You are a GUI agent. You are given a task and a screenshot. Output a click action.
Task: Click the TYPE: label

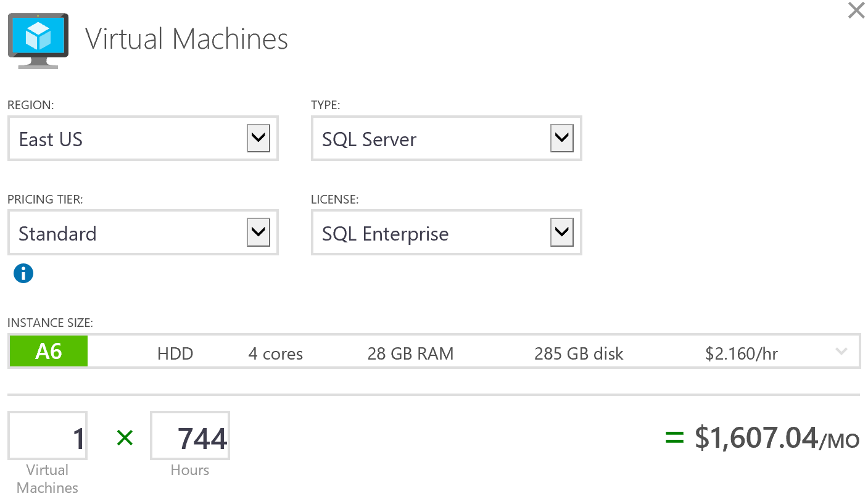[326, 105]
